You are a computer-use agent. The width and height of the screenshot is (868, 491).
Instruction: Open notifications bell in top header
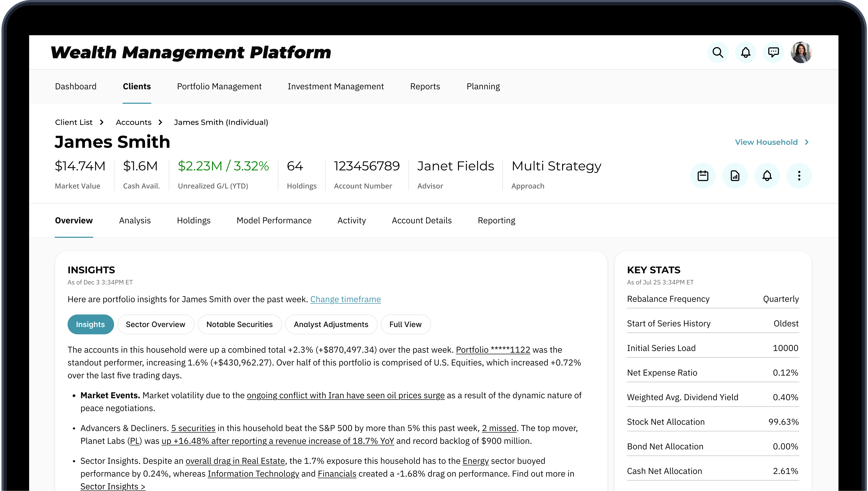coord(746,52)
